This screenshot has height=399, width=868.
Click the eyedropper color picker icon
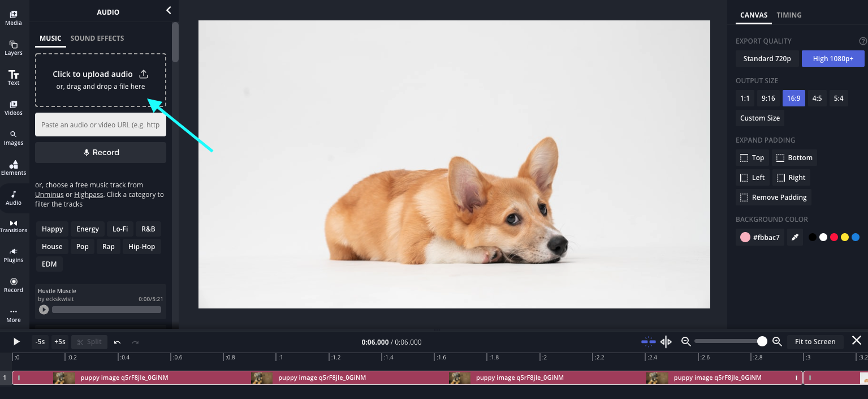[795, 237]
